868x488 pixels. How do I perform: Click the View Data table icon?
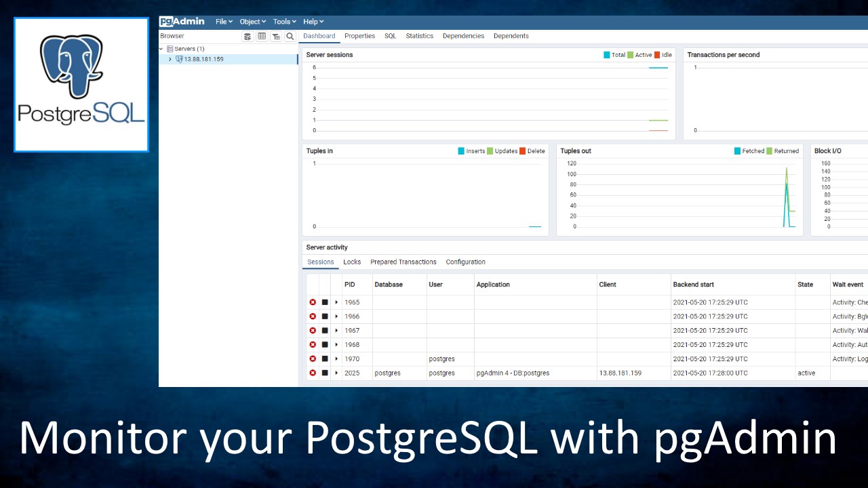point(262,37)
